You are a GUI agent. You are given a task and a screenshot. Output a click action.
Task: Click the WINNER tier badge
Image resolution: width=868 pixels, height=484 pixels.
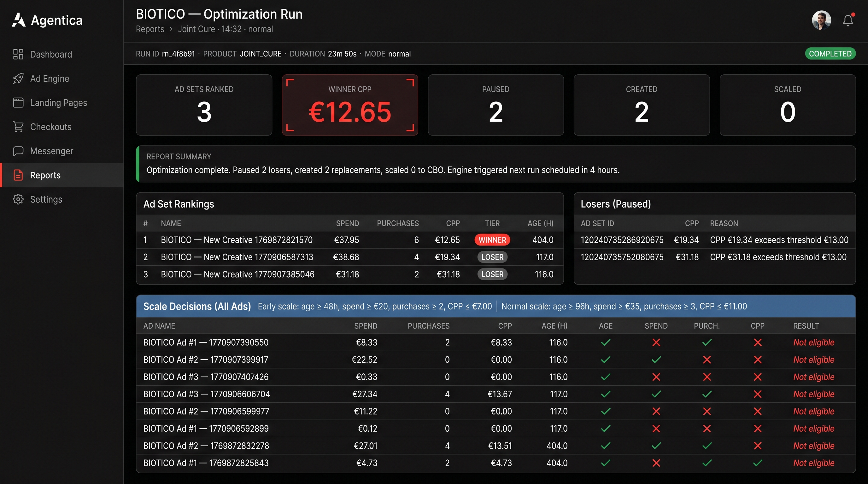[492, 240]
